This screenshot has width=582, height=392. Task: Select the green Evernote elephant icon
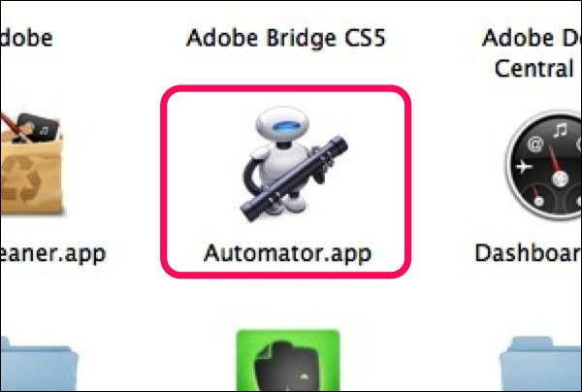[x=288, y=360]
